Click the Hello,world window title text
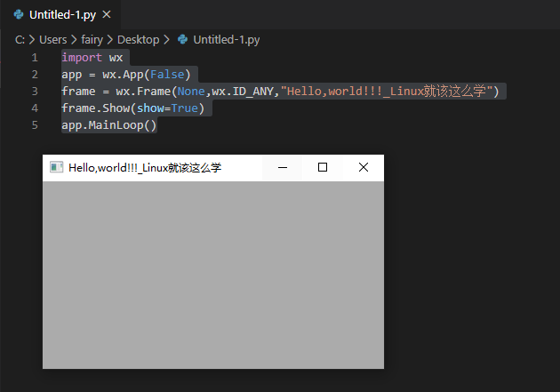Image resolution: width=560 pixels, height=392 pixels. pos(145,167)
